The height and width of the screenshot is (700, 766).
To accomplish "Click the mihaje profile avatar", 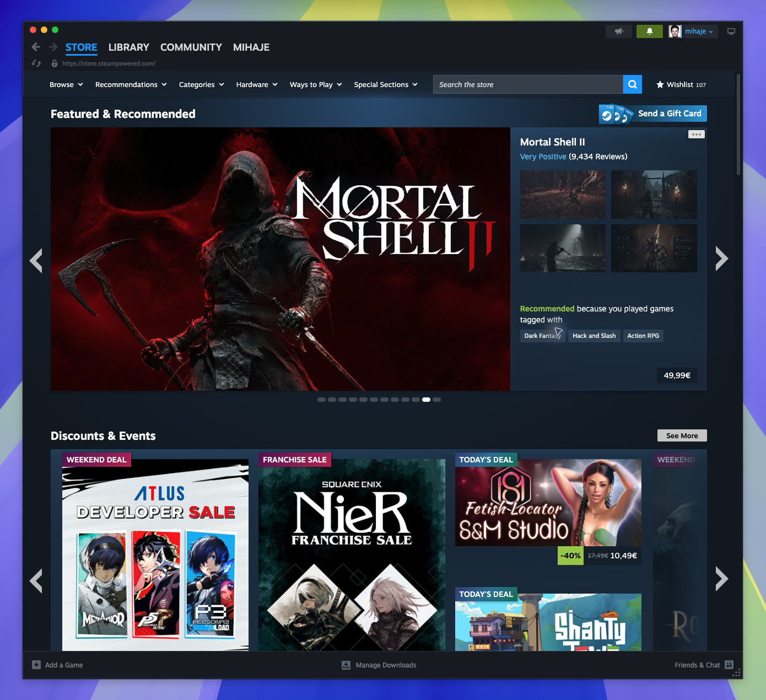I will coord(675,31).
